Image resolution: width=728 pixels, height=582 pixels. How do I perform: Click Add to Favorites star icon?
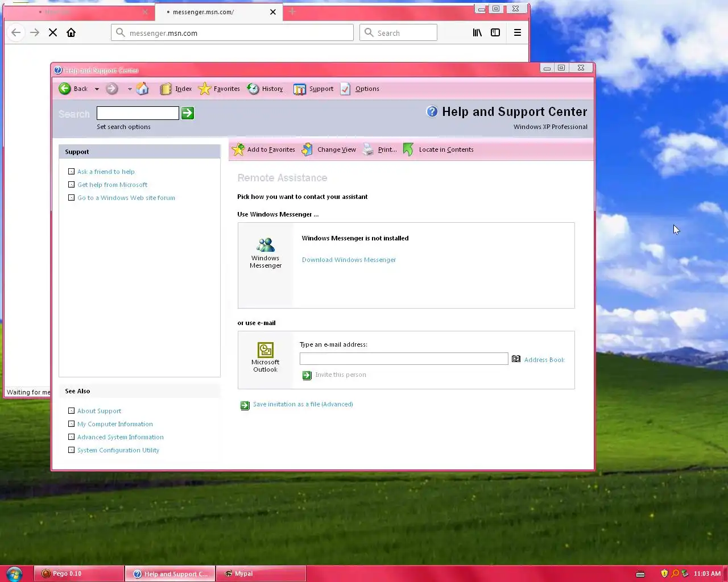tap(238, 149)
